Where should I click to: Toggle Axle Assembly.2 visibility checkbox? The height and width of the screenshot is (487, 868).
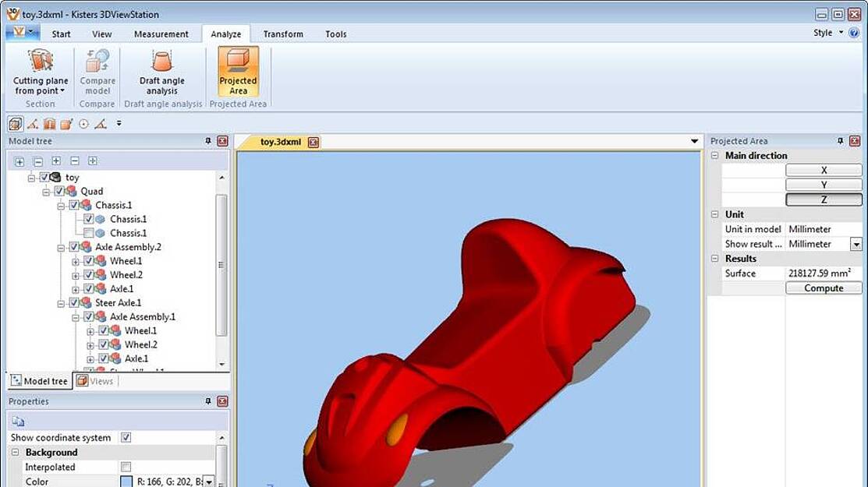pyautogui.click(x=74, y=247)
